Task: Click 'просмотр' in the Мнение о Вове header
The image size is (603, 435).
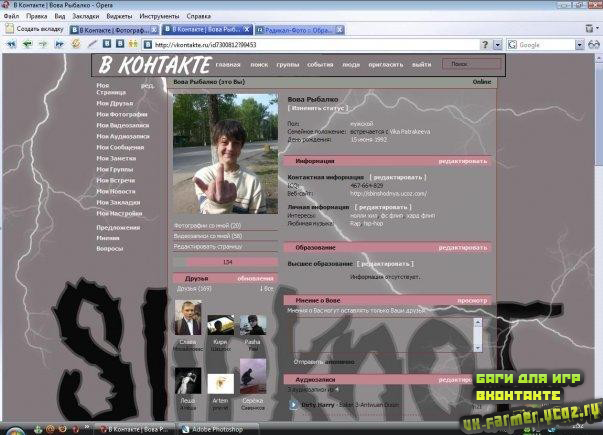Action: [x=472, y=300]
